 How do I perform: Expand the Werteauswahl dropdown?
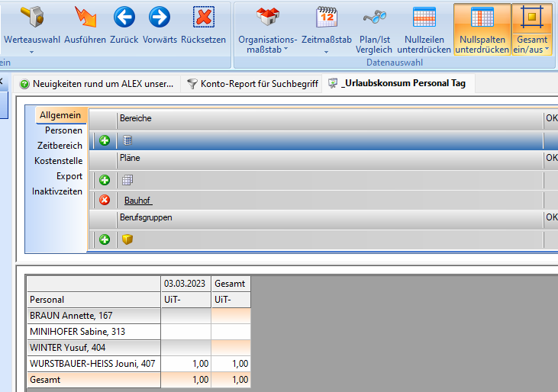coord(32,51)
